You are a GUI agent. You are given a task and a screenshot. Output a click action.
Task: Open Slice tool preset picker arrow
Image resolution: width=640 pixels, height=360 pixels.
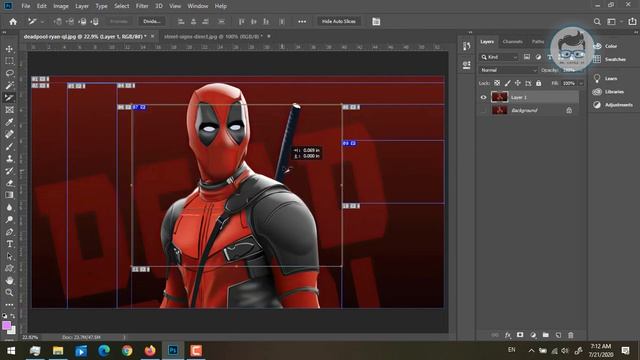point(42,22)
